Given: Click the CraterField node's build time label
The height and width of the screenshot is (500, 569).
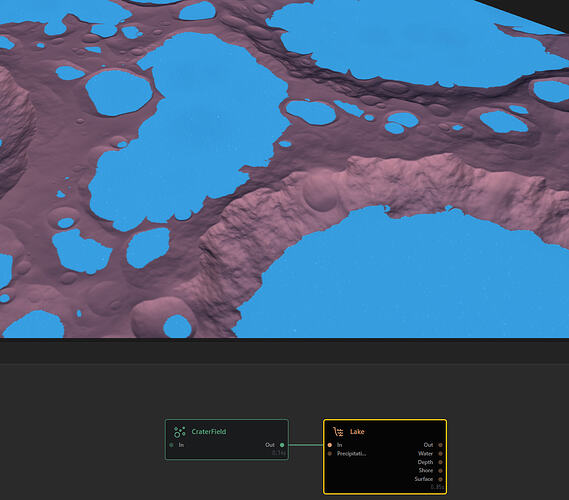Looking at the screenshot, I should (x=279, y=453).
